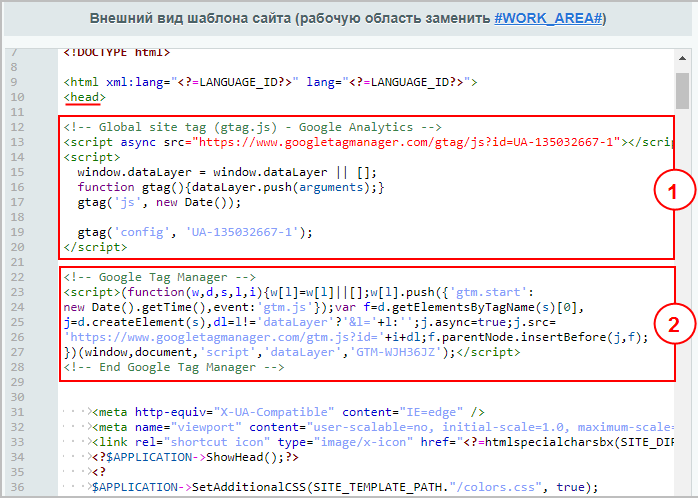Click the gtm.start script line 23
The height and width of the screenshot is (498, 698).
[x=299, y=292]
